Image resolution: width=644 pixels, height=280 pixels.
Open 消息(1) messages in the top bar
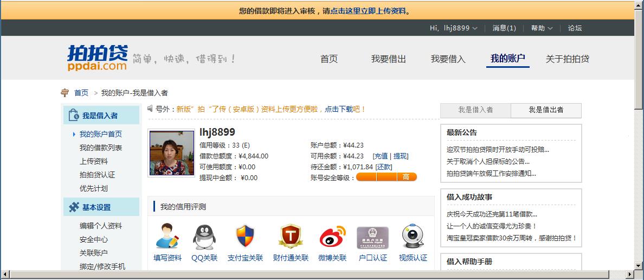coord(504,28)
